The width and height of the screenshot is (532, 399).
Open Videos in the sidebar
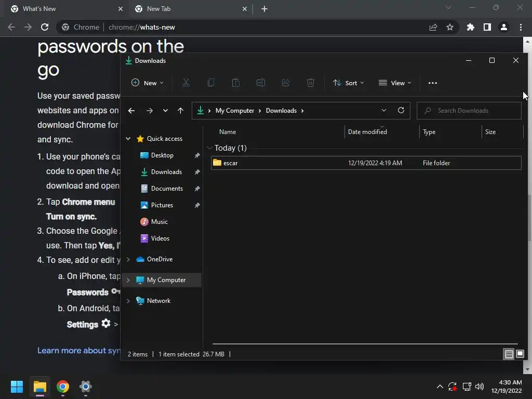coord(160,238)
